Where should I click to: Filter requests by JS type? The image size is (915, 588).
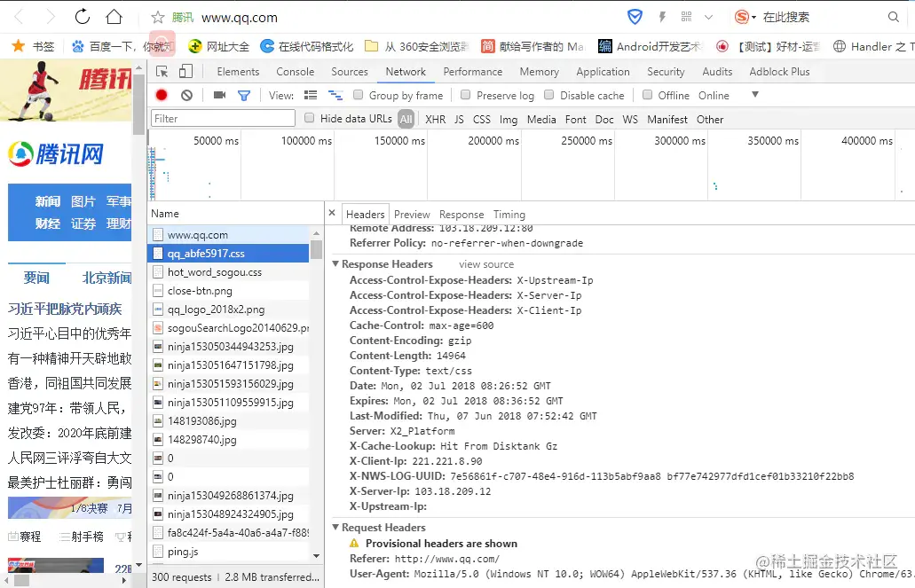coord(459,119)
